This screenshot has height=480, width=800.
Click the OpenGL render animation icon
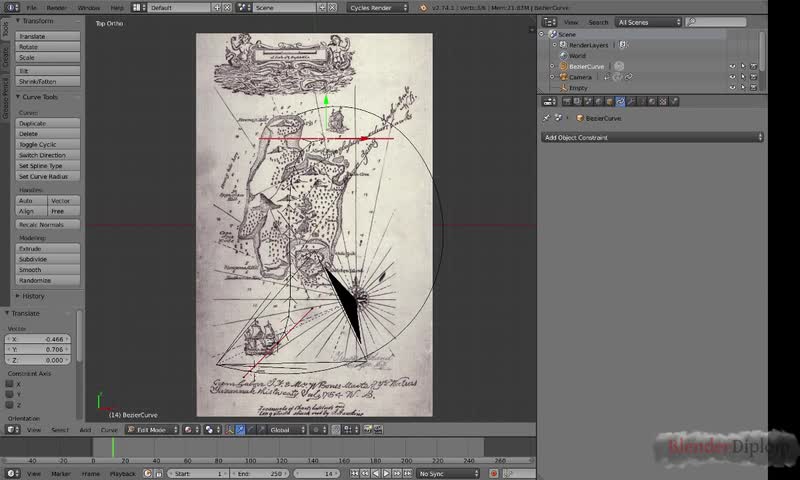pyautogui.click(x=378, y=430)
